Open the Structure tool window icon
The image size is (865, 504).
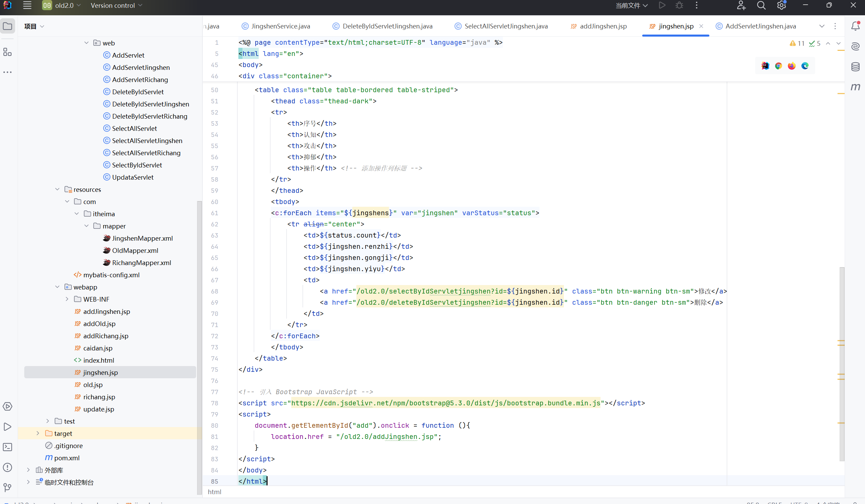point(7,52)
